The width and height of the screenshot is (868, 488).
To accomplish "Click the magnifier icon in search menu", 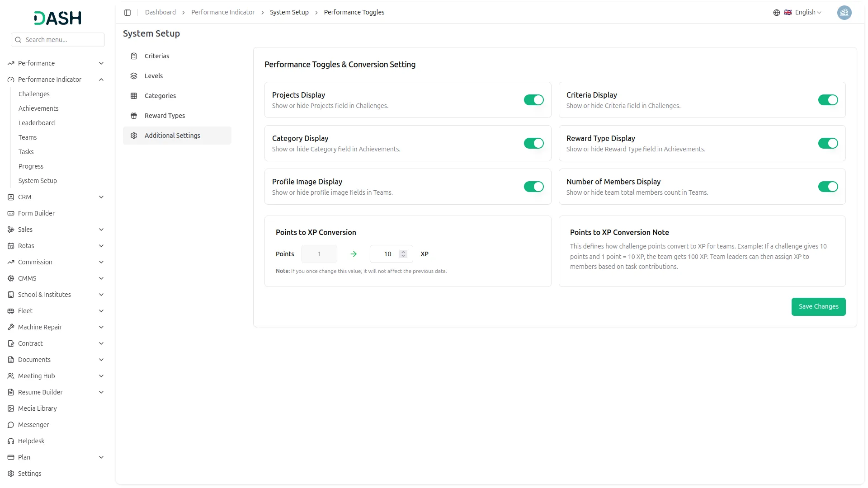I will (18, 40).
